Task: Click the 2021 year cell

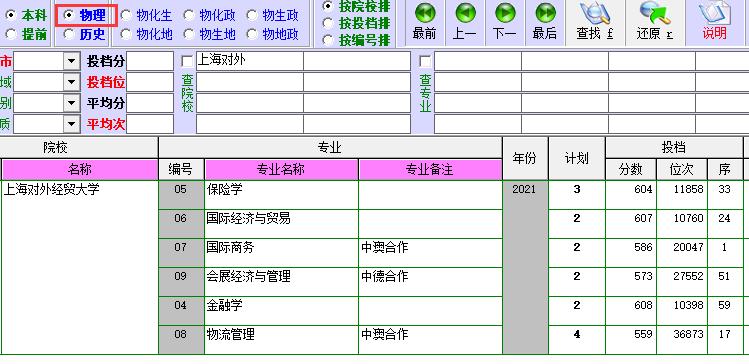Action: tap(524, 267)
